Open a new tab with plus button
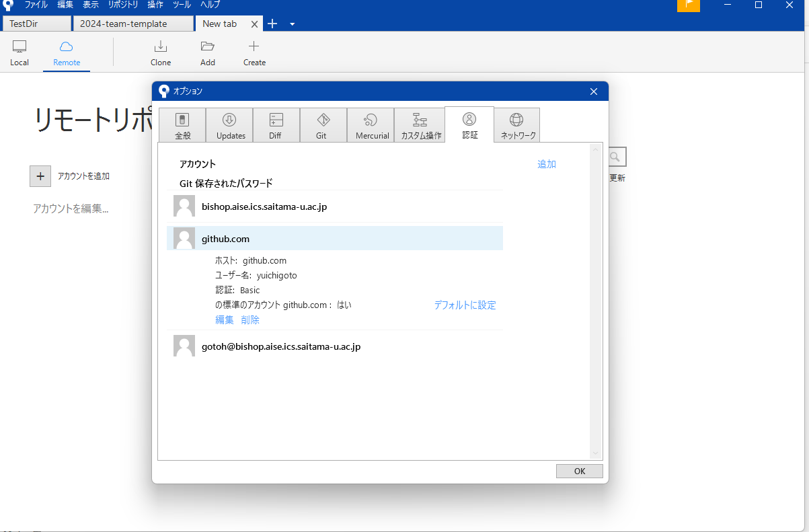The width and height of the screenshot is (809, 532). 272,24
